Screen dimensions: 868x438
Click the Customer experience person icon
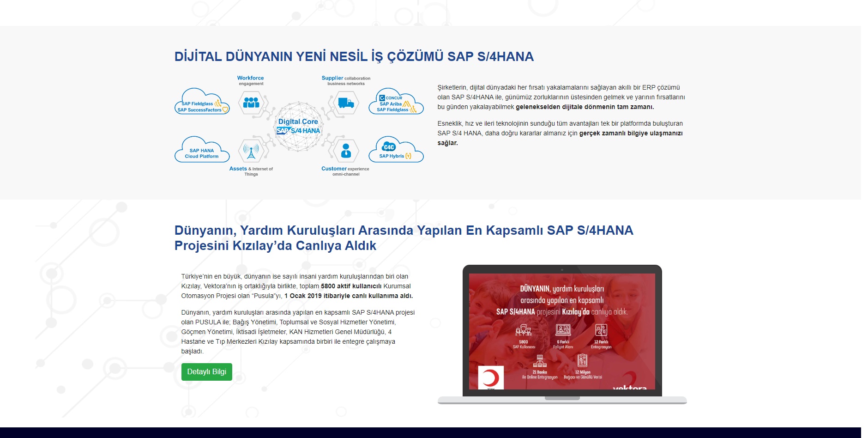pos(346,151)
